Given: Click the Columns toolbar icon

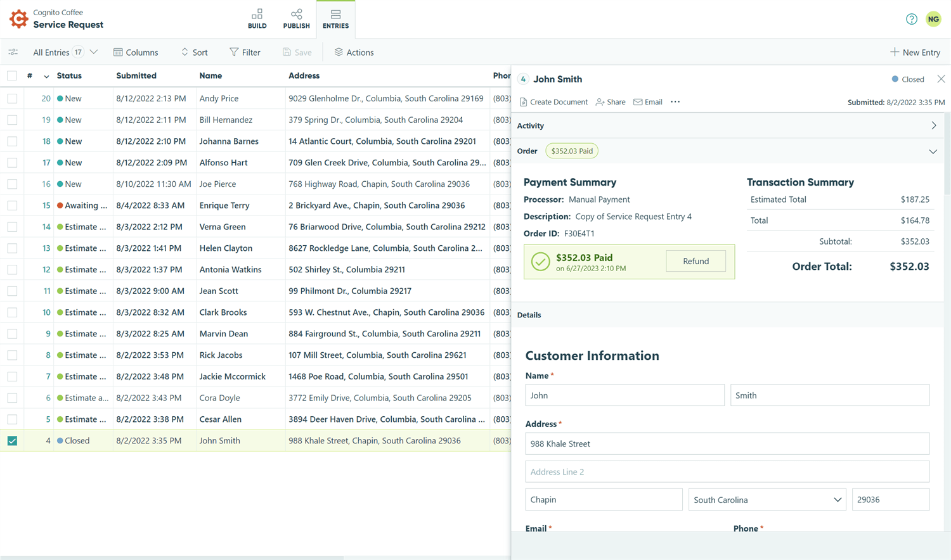Looking at the screenshot, I should (118, 52).
